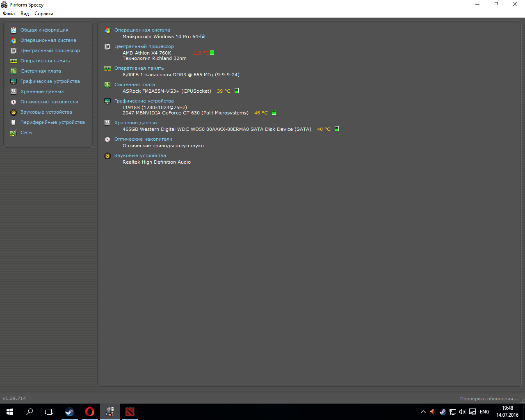Select Центральный процессор in the sidebar
The height and width of the screenshot is (420, 525).
click(x=50, y=50)
